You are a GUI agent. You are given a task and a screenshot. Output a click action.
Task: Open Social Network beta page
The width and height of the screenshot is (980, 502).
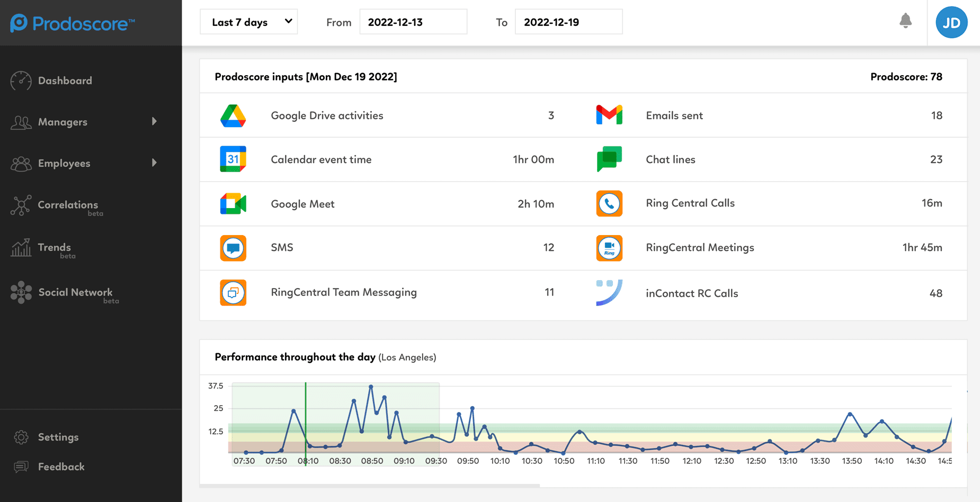tap(75, 292)
